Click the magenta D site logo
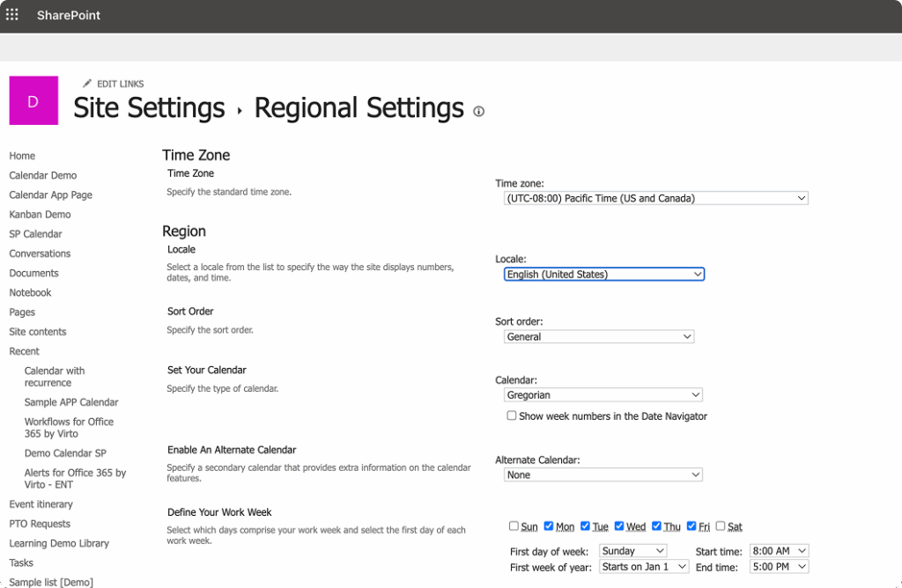The image size is (902, 588). tap(33, 101)
